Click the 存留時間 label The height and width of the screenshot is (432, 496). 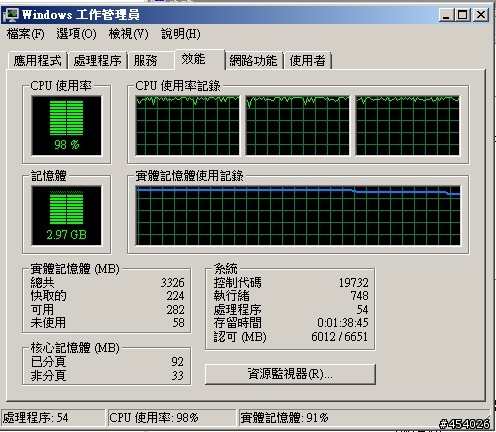pos(238,323)
